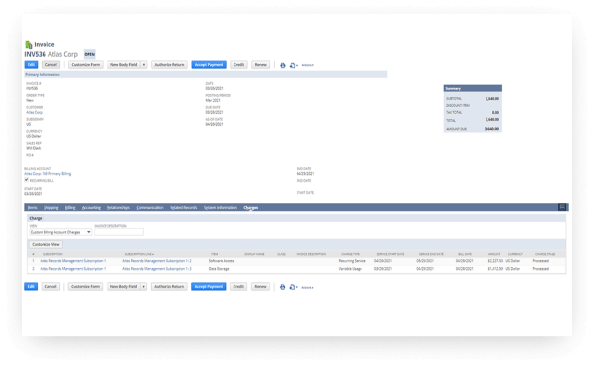Switch to the Shipping tab
594x367 pixels.
(51, 208)
